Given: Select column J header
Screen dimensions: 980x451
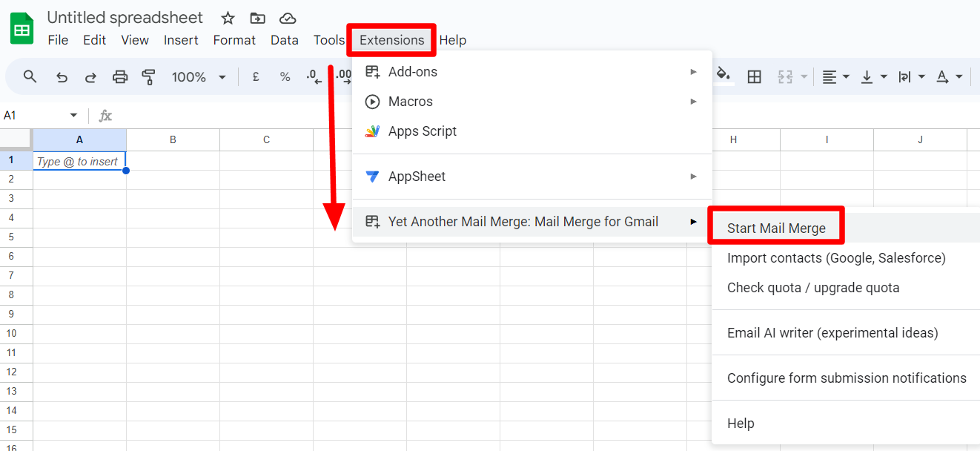Looking at the screenshot, I should click(x=920, y=139).
